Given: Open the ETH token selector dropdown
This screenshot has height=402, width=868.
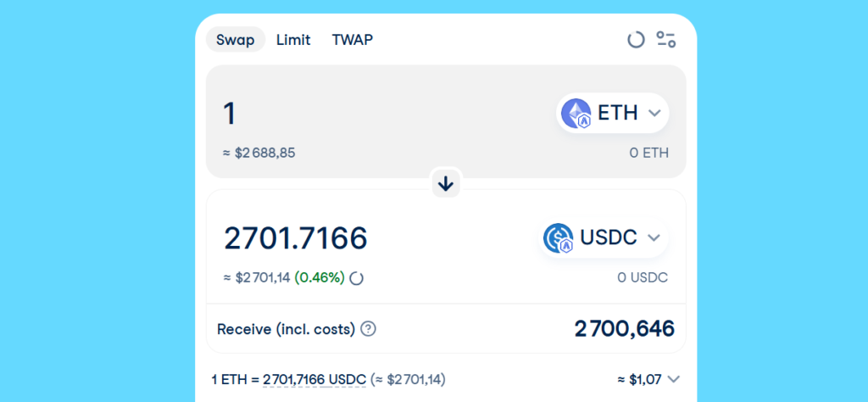Looking at the screenshot, I should tap(654, 114).
